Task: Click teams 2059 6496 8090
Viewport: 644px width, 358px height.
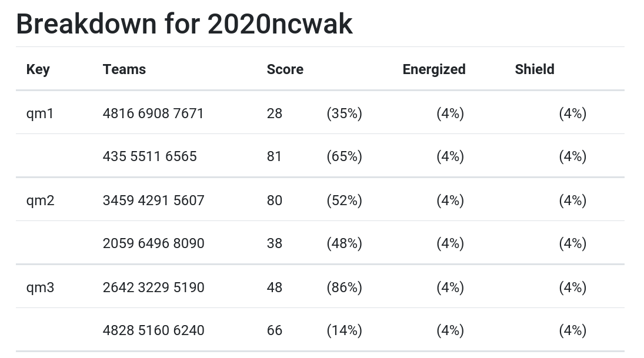Action: 154,243
